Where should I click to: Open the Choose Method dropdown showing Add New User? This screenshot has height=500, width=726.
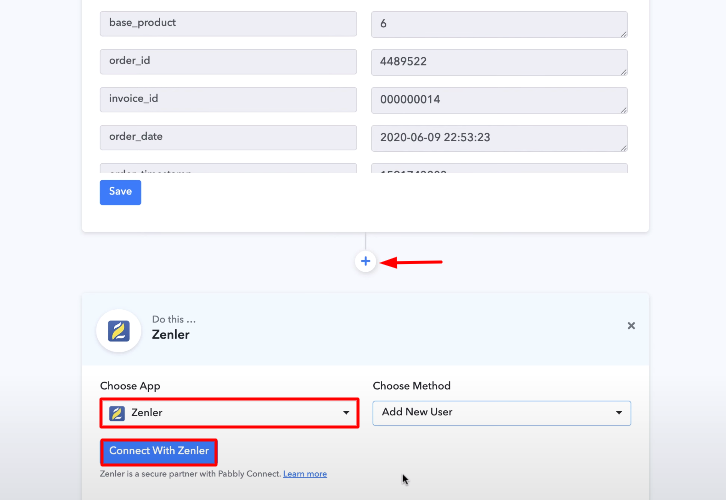click(x=501, y=412)
